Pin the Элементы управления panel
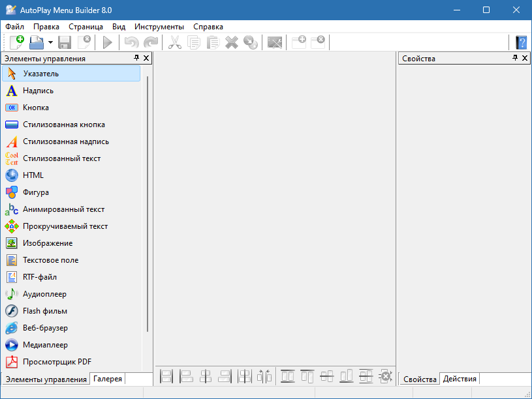 tap(136, 58)
